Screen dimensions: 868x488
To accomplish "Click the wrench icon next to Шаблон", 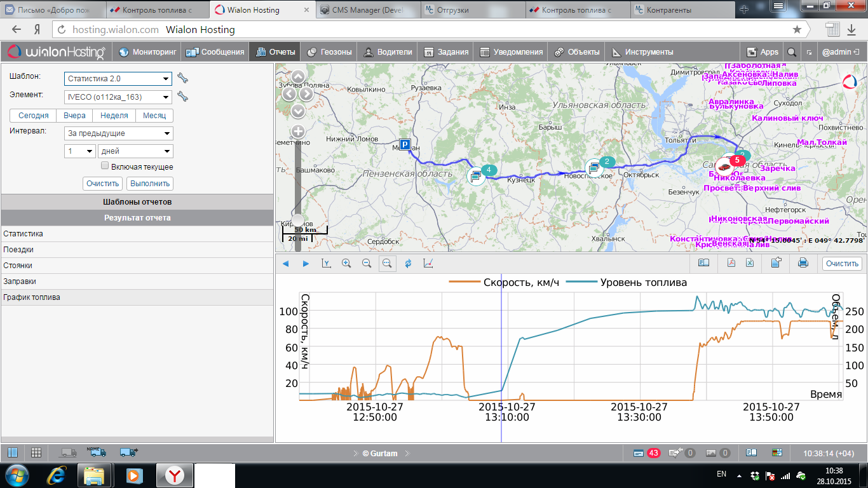I will pos(182,79).
